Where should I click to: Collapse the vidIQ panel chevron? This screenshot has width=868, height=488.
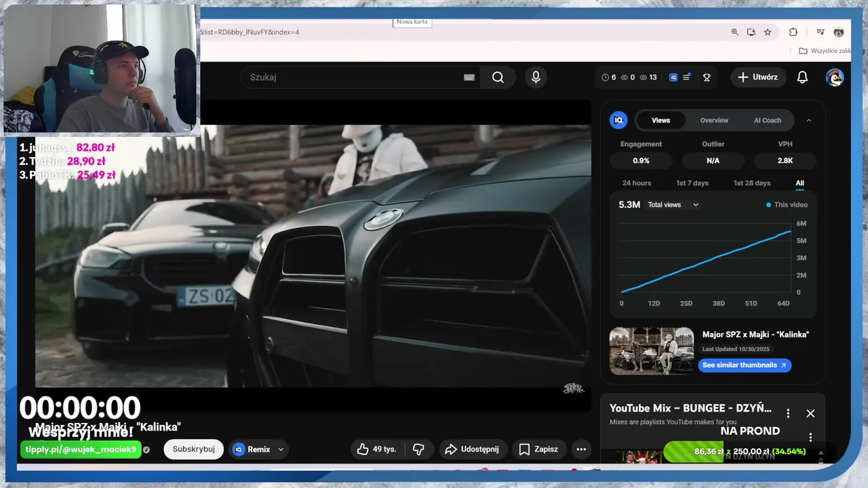808,120
